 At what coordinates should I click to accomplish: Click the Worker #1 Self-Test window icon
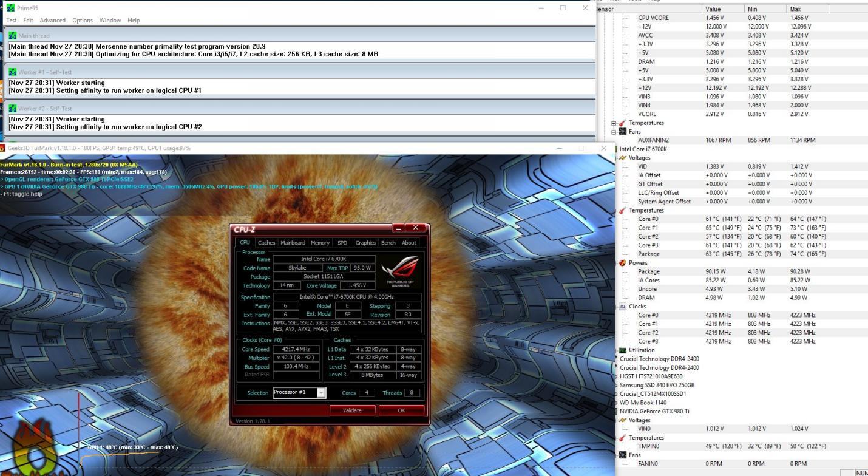pos(12,72)
